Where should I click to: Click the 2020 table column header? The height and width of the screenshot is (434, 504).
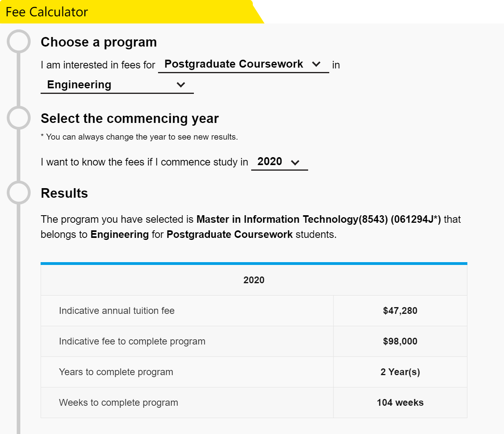pos(254,280)
